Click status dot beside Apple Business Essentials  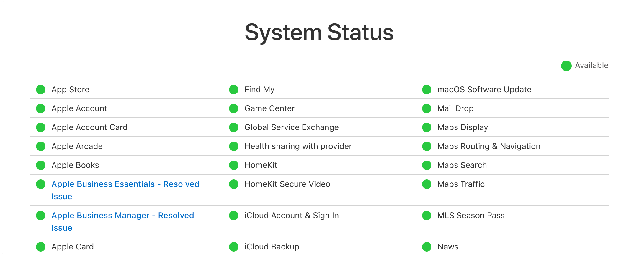coord(41,184)
